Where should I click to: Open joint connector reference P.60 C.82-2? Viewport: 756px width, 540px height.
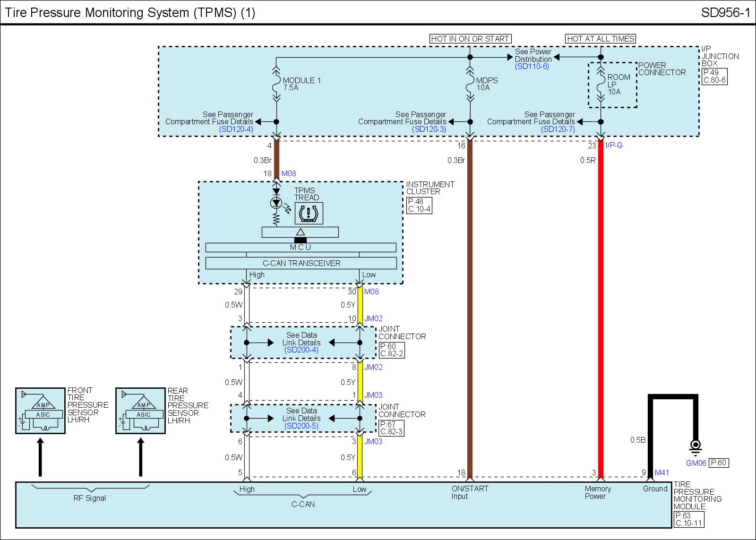pos(392,350)
